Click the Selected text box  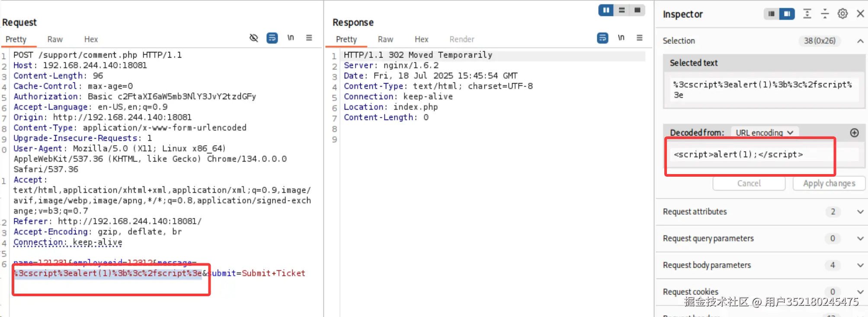[x=763, y=90]
